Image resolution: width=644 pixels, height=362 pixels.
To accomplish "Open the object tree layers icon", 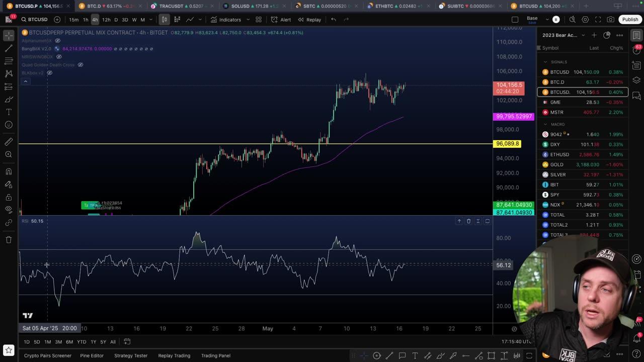I will (636, 80).
